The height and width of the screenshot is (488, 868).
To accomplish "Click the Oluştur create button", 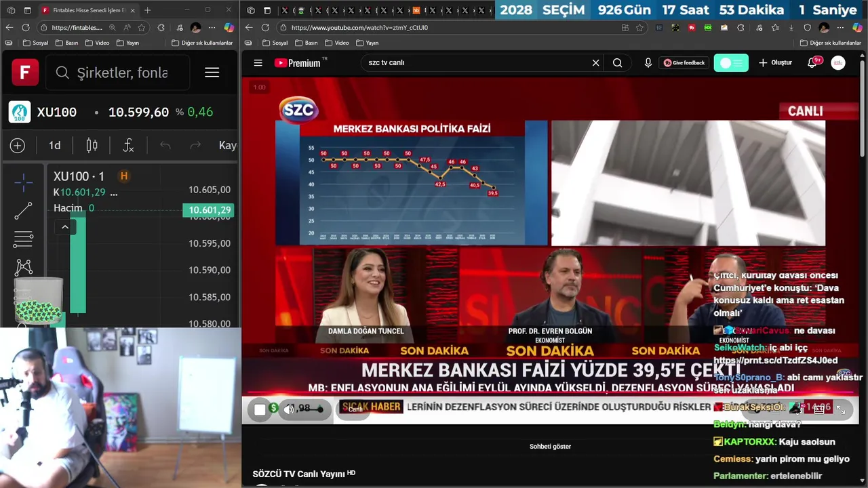I will [775, 62].
